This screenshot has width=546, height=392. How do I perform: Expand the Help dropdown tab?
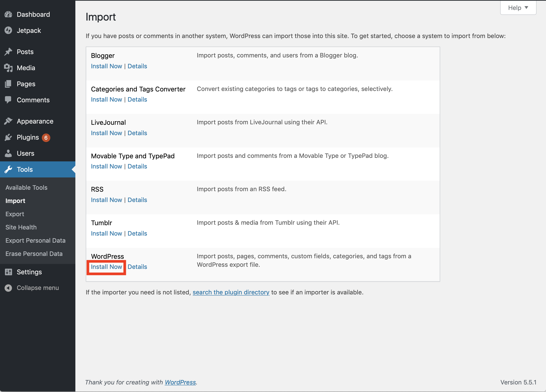(518, 8)
